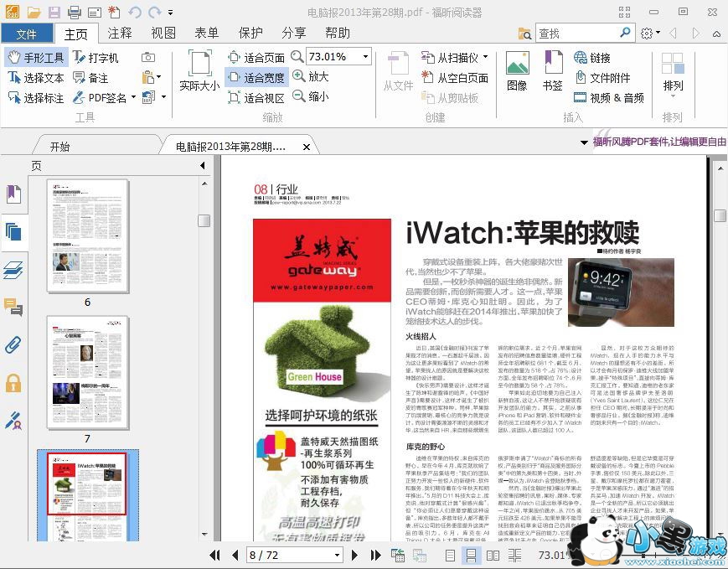Toggle Fit Page view (适合页面)
The height and width of the screenshot is (569, 728).
(256, 58)
